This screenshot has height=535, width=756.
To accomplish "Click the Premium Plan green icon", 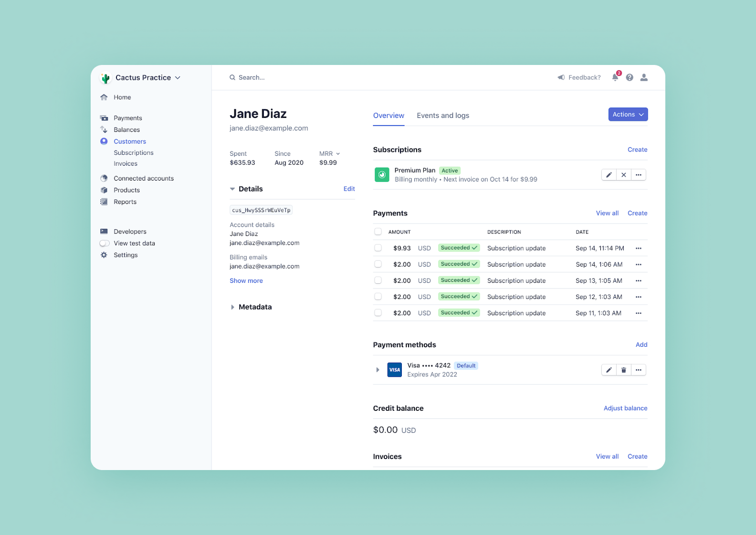I will 382,175.
